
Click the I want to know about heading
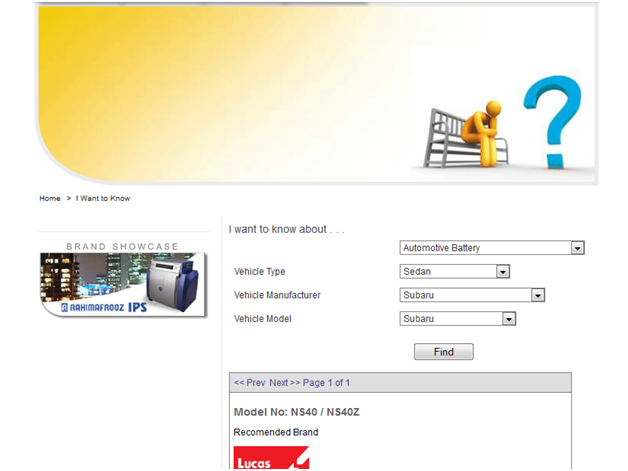286,229
